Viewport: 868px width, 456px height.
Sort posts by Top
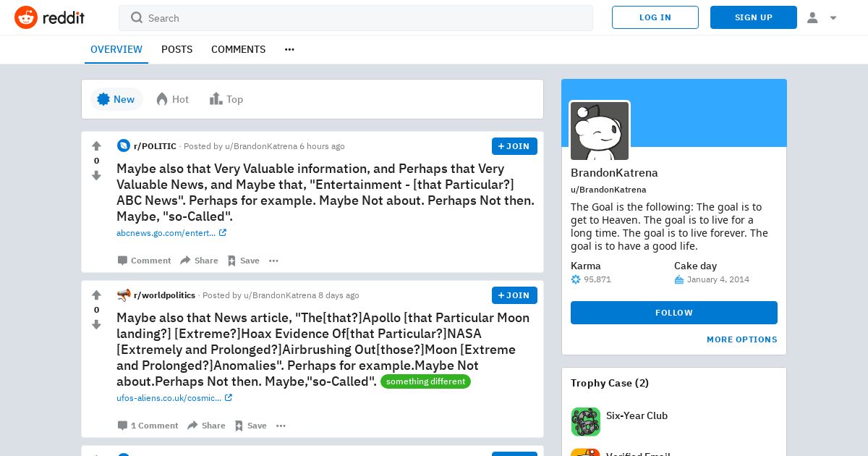coord(226,99)
